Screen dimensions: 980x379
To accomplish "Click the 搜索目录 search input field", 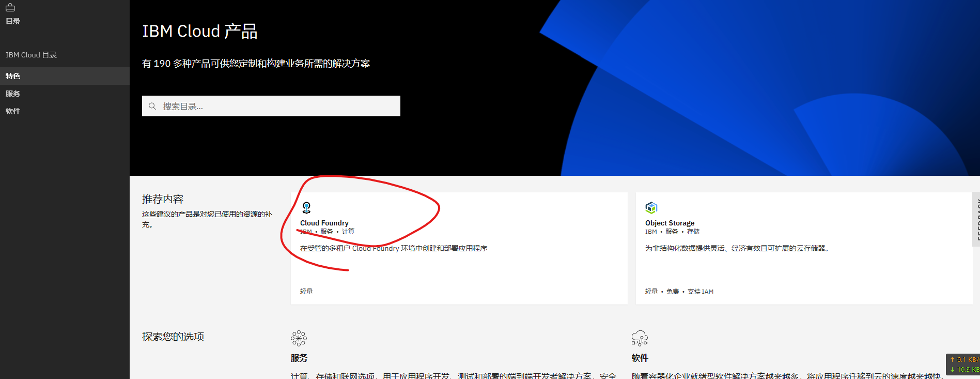I will (271, 106).
